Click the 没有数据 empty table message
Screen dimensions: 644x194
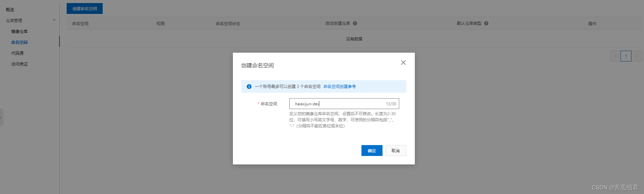(x=354, y=39)
